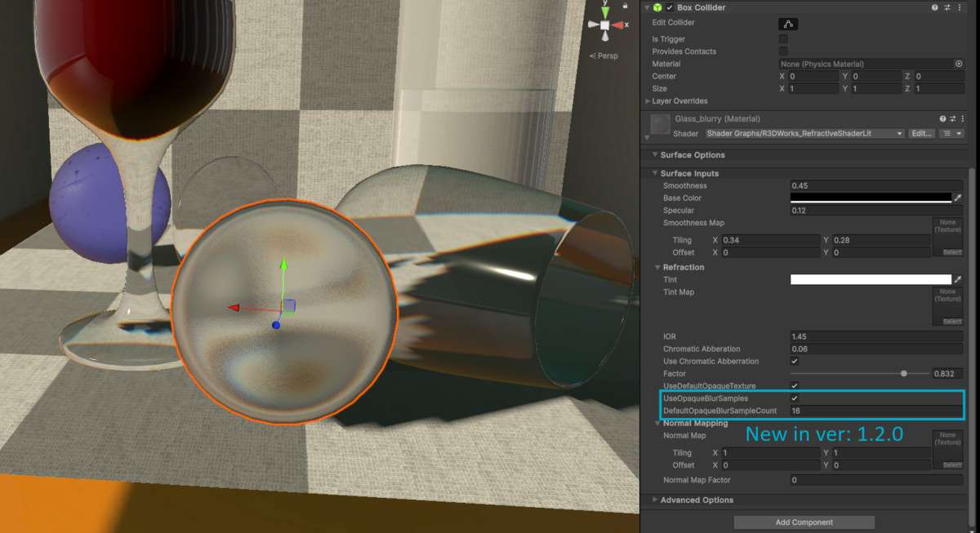Open the white Tint color swatch
The image size is (980, 533).
(x=871, y=280)
